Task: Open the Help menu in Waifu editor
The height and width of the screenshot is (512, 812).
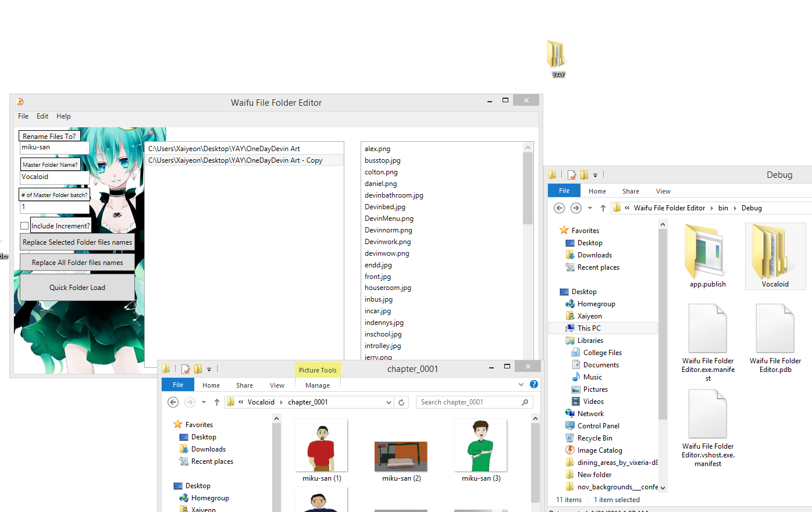Action: pos(63,116)
